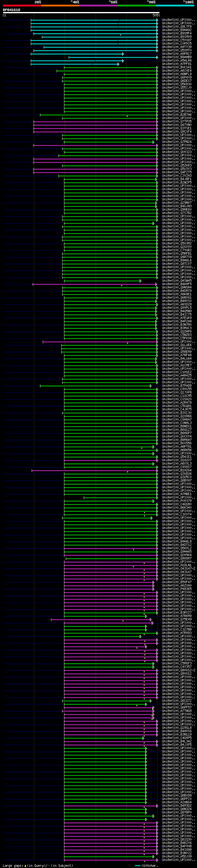
Task: Click the green ~80% identity legend bar
Action: click(137, 6)
